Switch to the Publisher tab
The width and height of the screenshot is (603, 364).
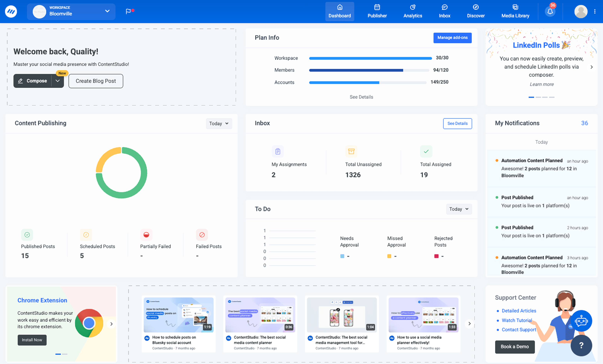point(377,11)
